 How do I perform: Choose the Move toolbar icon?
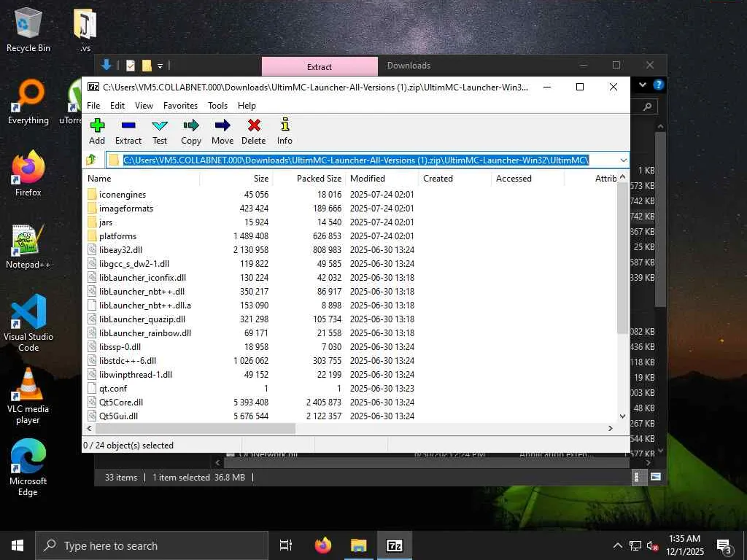(x=222, y=131)
